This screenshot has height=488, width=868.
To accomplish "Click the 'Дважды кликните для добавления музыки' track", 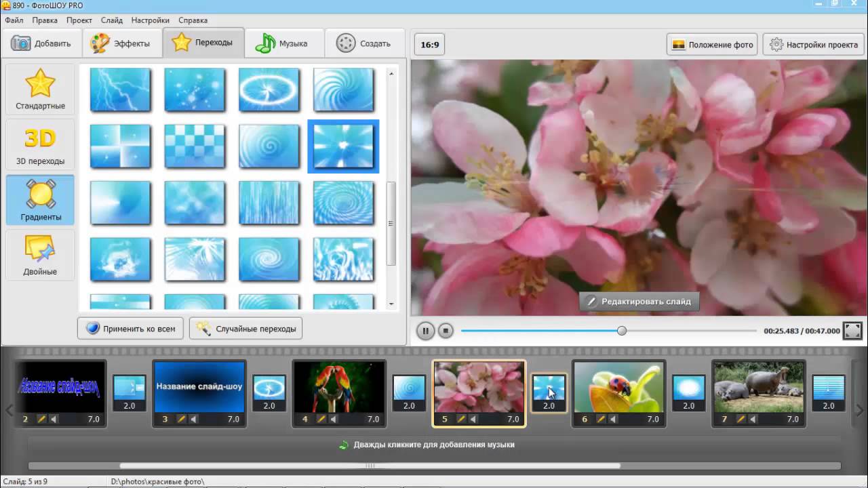I will click(x=434, y=445).
